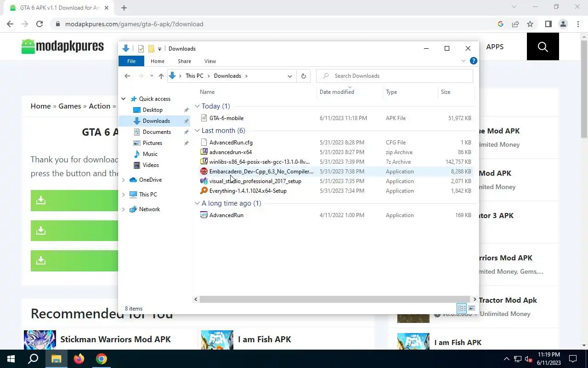Refresh the Downloads folder view
The height and width of the screenshot is (368, 588).
[303, 76]
